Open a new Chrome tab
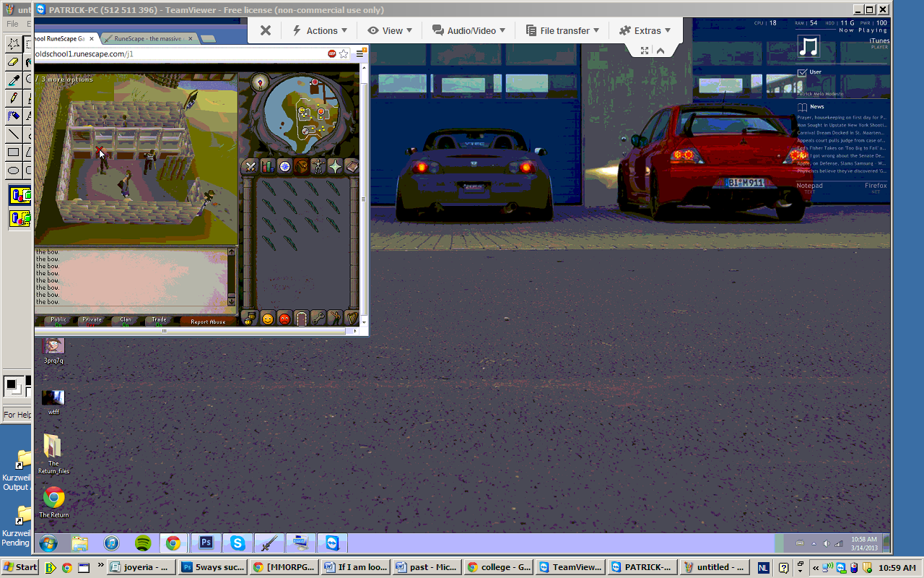Screen dimensions: 924x578 208,38
